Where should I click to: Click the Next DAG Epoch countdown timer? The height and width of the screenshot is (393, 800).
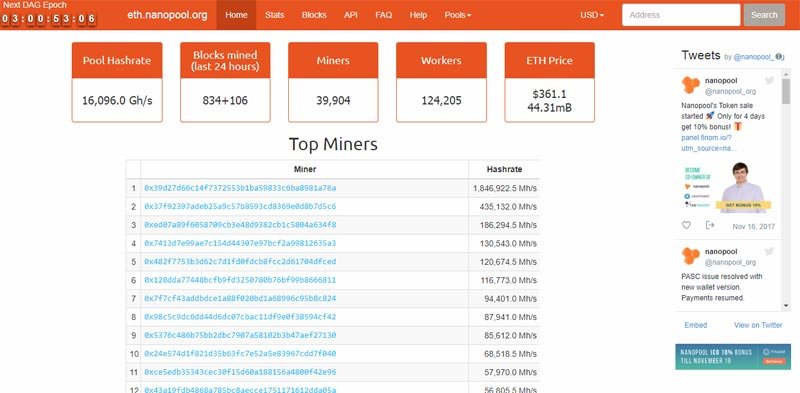click(48, 19)
